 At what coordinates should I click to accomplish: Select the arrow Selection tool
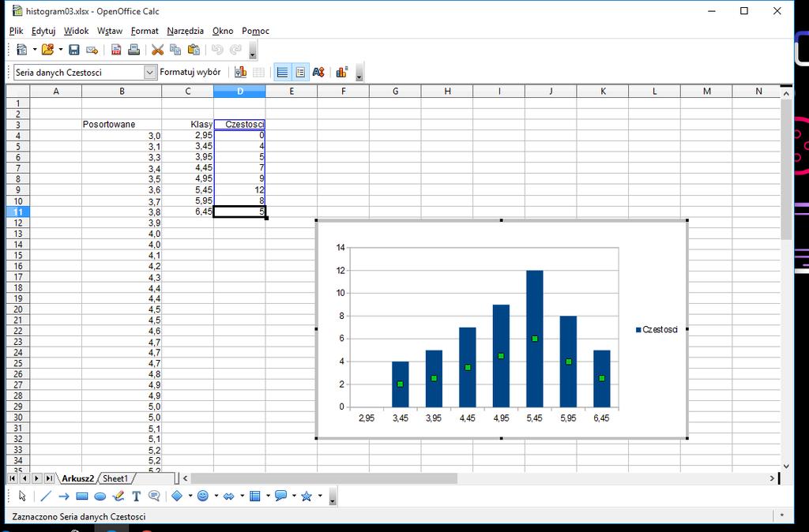[21, 496]
